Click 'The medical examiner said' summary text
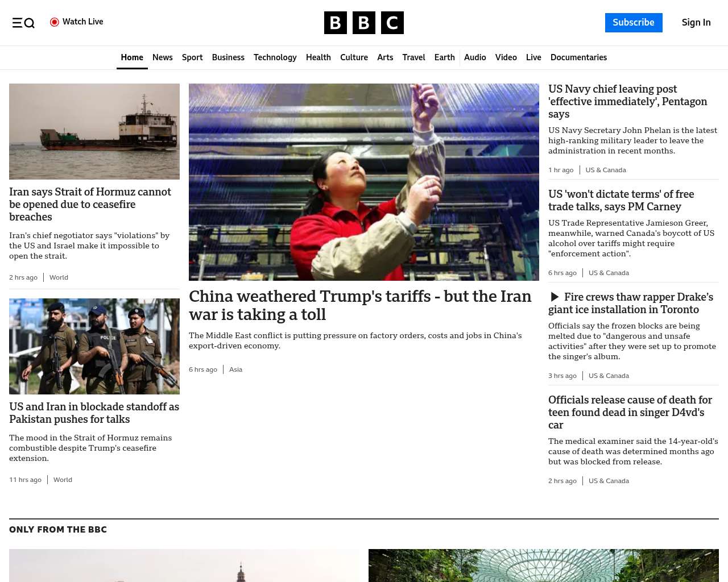The width and height of the screenshot is (728, 582). (633, 451)
